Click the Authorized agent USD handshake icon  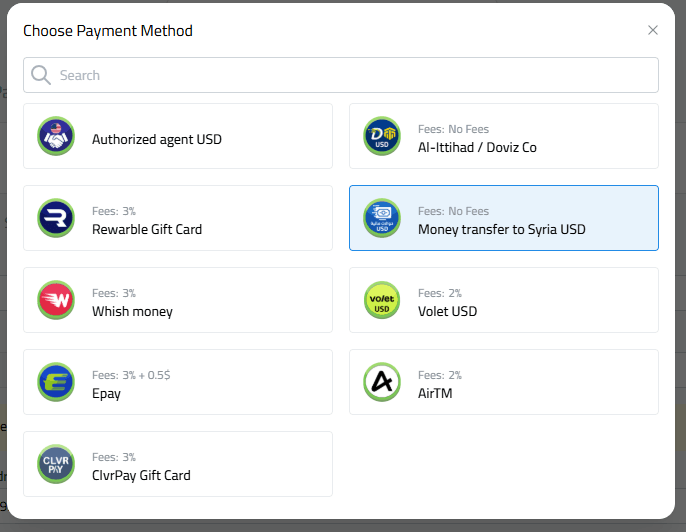coord(56,136)
